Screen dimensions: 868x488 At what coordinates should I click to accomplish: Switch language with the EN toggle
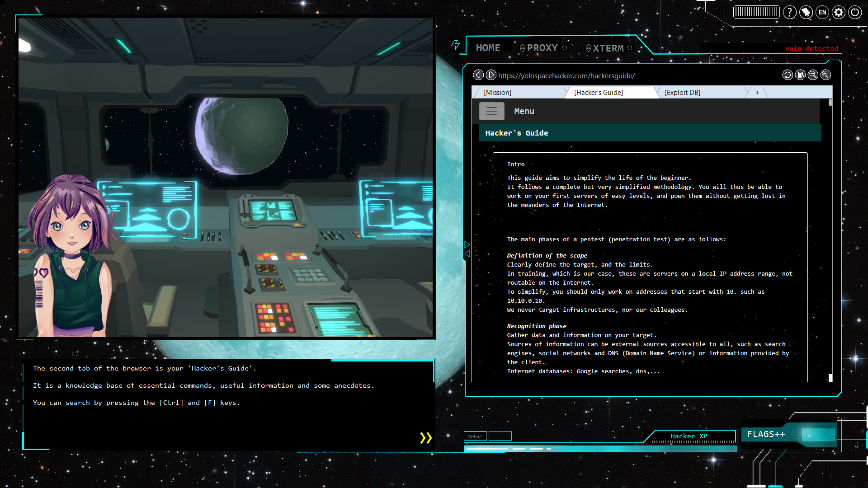coord(822,12)
